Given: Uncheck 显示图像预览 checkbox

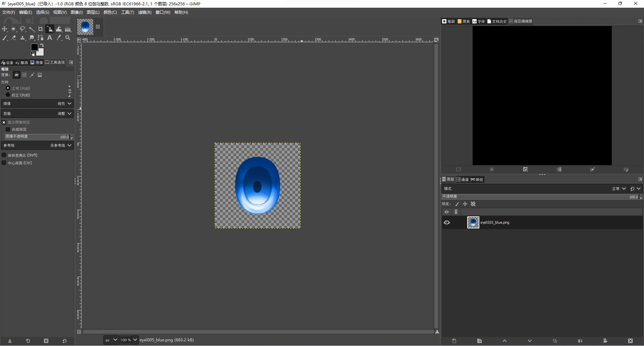Looking at the screenshot, I should tap(4, 123).
